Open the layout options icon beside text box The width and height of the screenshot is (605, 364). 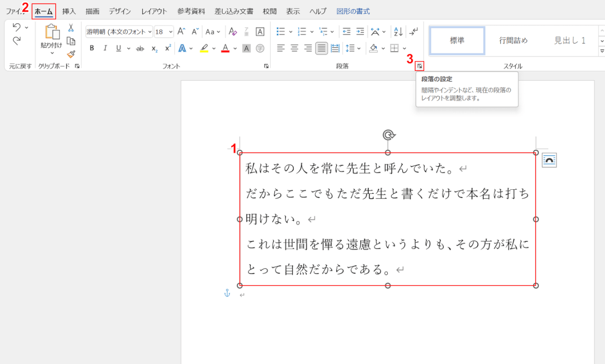pyautogui.click(x=549, y=160)
